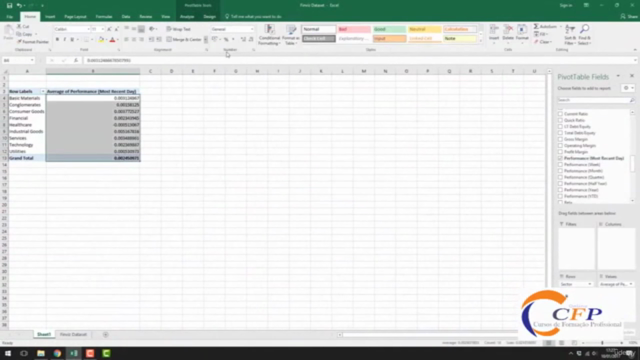
Task: Increase font size with the larger A icon
Action: coord(109,29)
